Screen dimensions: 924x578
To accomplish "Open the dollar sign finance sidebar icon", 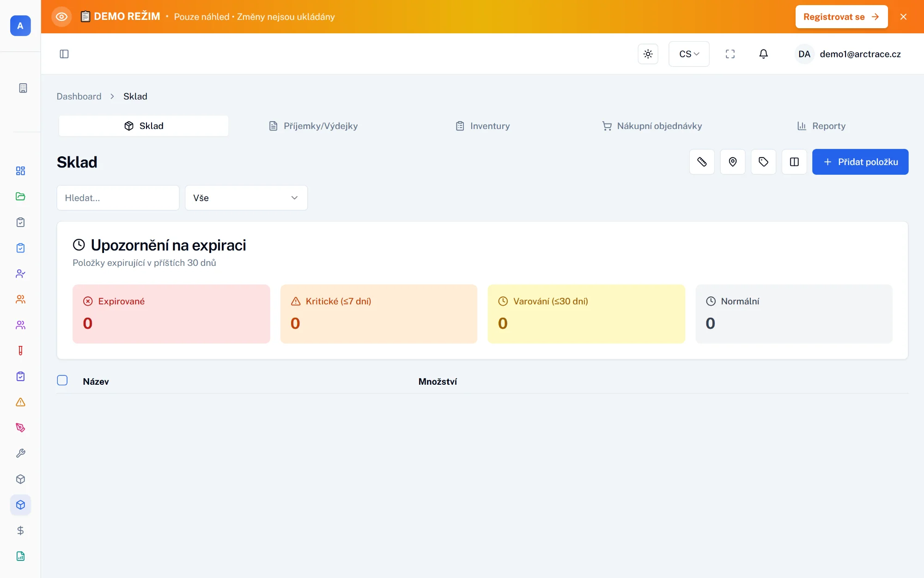I will (x=20, y=530).
